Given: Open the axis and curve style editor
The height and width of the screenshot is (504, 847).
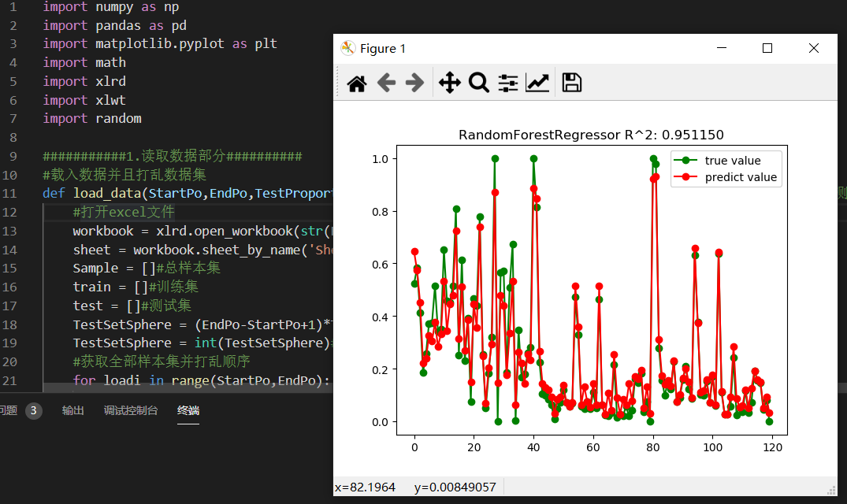Looking at the screenshot, I should (x=537, y=82).
